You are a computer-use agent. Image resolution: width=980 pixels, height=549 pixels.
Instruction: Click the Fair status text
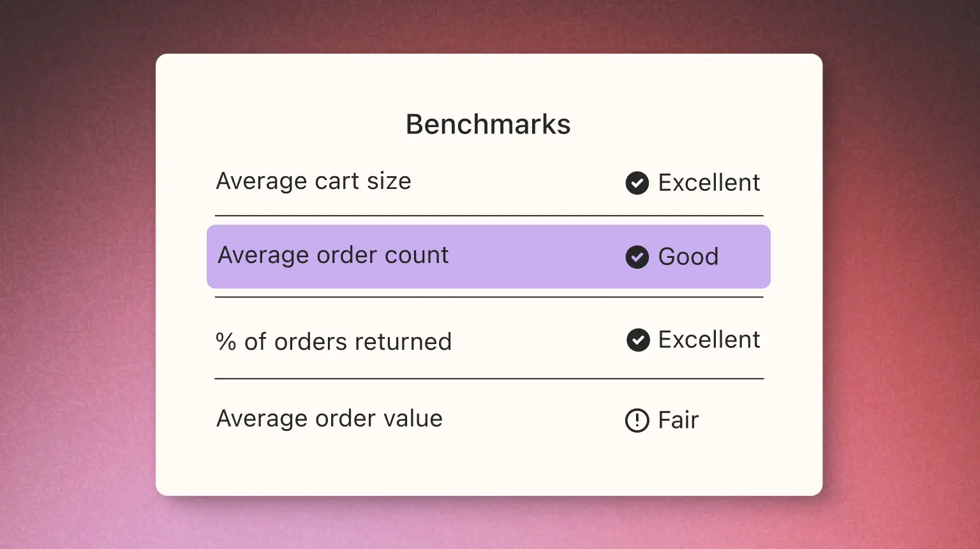[678, 421]
